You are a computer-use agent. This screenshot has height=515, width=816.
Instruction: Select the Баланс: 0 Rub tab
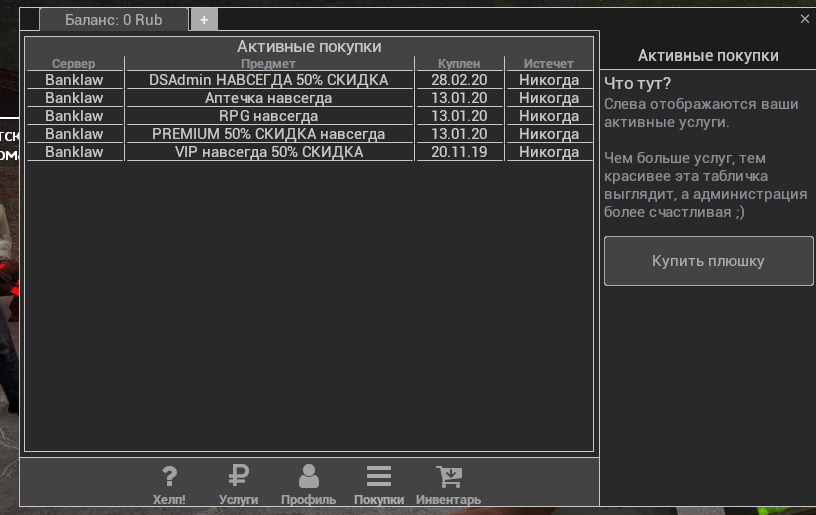coord(114,20)
